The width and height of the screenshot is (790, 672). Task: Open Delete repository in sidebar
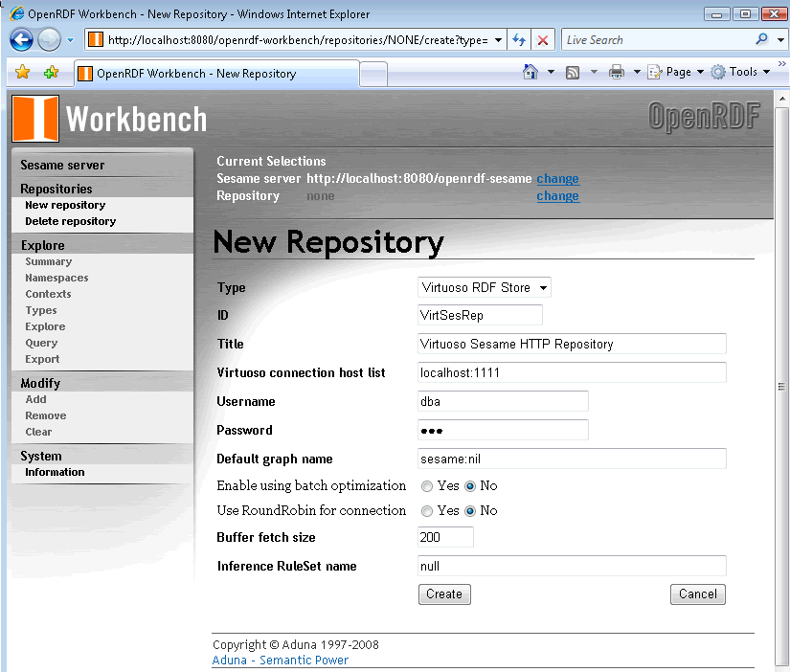70,221
